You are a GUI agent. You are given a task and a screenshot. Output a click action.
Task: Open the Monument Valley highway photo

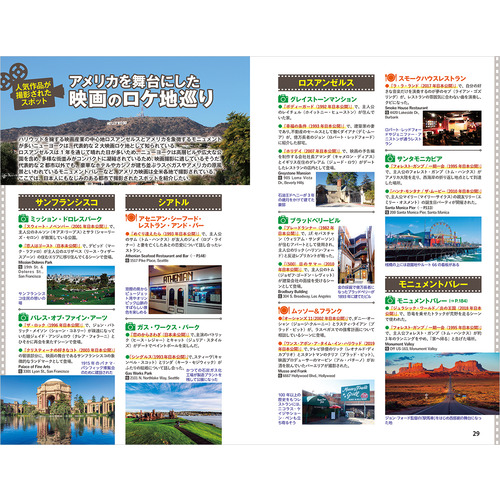click(x=442, y=383)
